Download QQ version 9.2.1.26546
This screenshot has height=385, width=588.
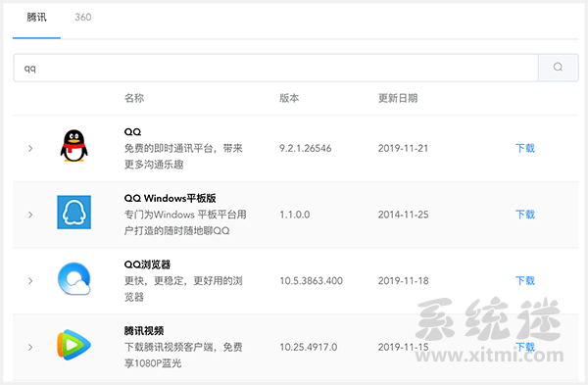(x=525, y=149)
